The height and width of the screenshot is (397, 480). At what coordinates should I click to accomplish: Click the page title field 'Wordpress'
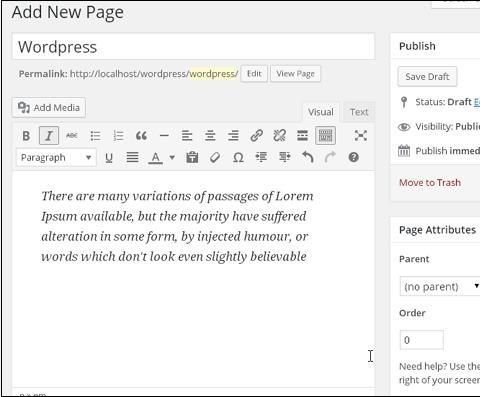click(194, 46)
